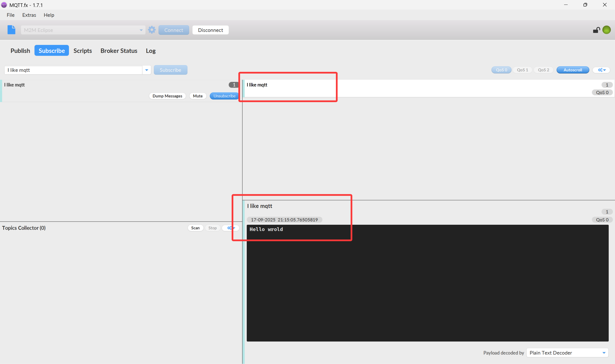Restore down the MQTT.fx window
This screenshot has width=615, height=364.
coord(585,5)
